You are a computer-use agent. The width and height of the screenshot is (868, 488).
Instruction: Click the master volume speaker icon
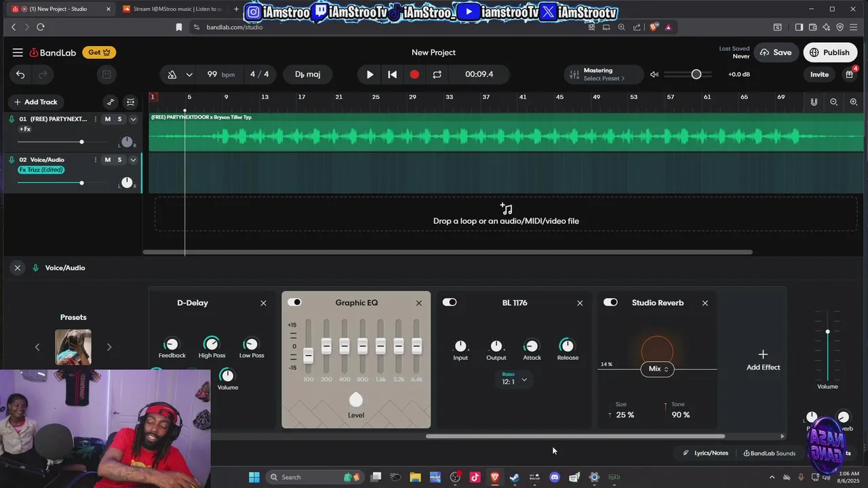coord(654,75)
